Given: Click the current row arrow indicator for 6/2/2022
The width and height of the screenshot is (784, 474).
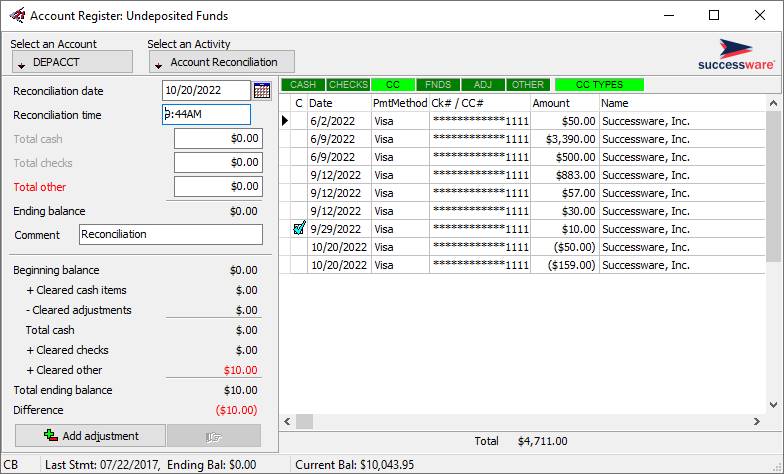Looking at the screenshot, I should tap(285, 121).
